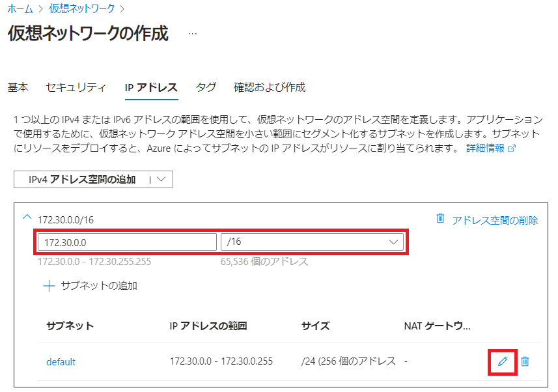
Task: Click the 172.30.0.0 address input field
Action: [127, 242]
